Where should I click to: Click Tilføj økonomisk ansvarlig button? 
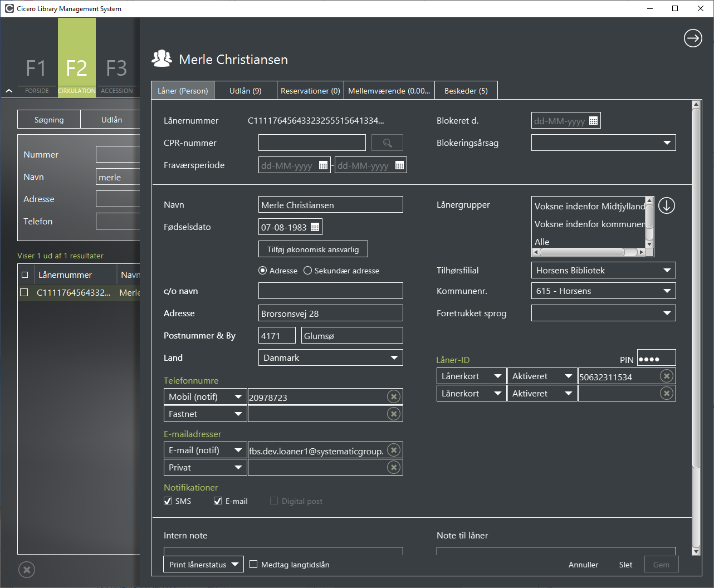[x=313, y=249]
